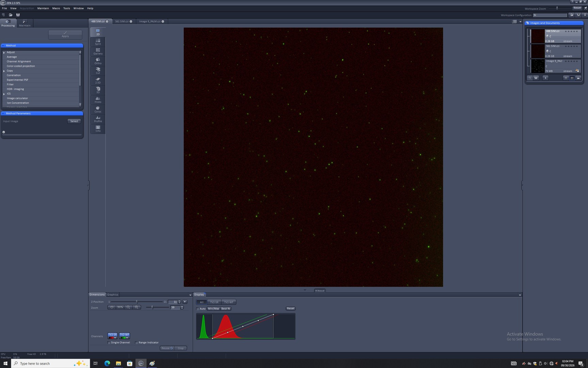Delete workspace configuration with the trash icon
The width and height of the screenshot is (588, 368).
click(x=585, y=15)
